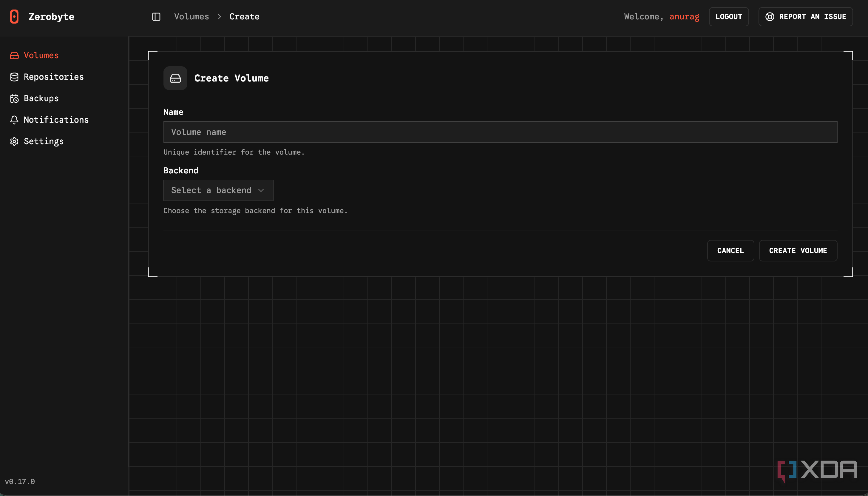
Task: Click the Repositories database icon
Action: click(14, 77)
